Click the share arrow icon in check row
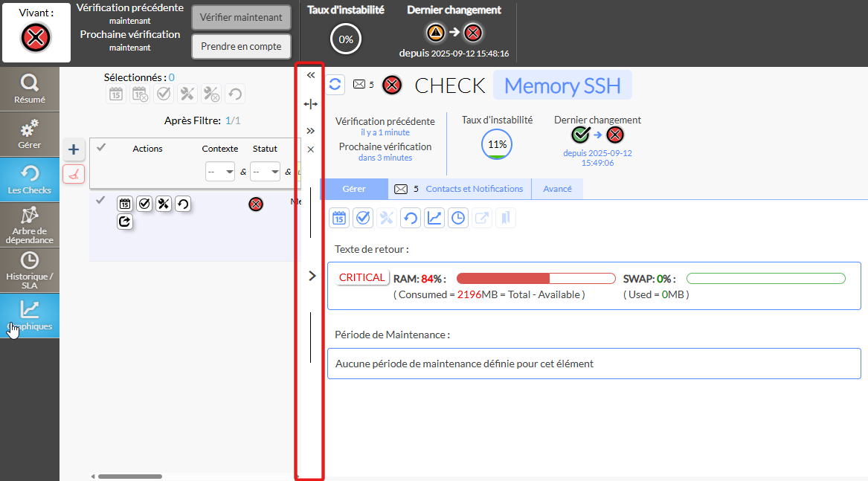The image size is (868, 481). 125,222
